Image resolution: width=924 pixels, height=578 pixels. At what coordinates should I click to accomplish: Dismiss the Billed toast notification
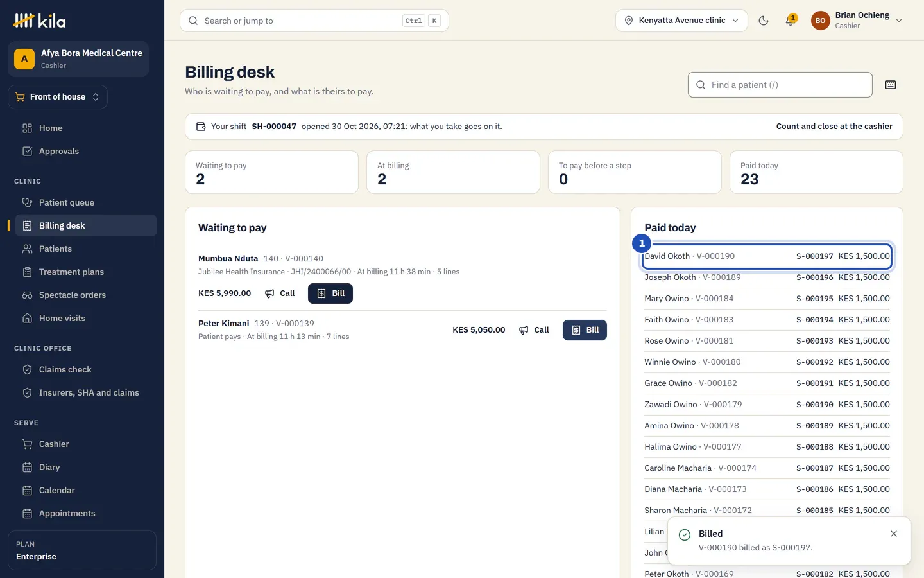(894, 534)
